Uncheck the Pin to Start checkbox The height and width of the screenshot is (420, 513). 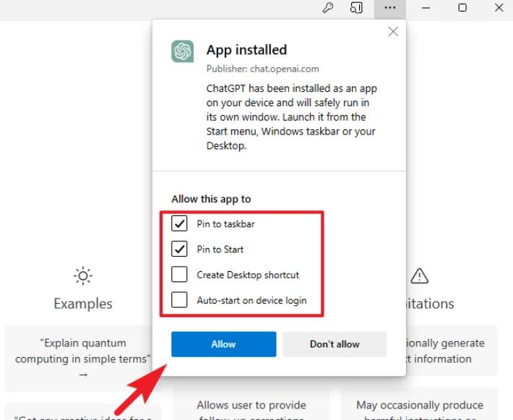[179, 249]
